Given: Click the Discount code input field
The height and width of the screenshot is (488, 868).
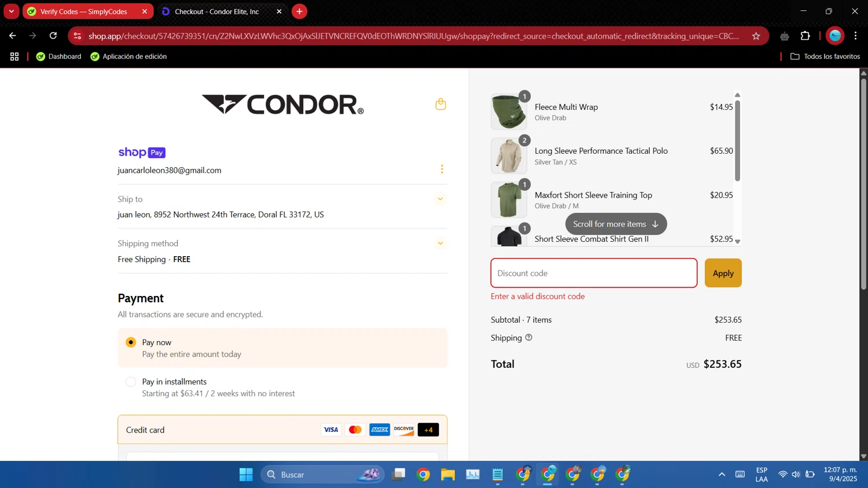Looking at the screenshot, I should tap(594, 273).
